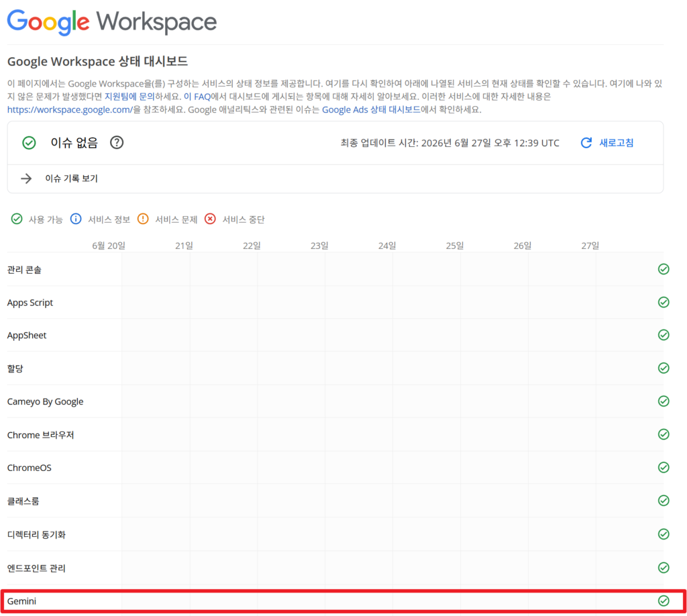687x616 pixels.
Task: Click the 서비스 문제 legend label
Action: 176,219
